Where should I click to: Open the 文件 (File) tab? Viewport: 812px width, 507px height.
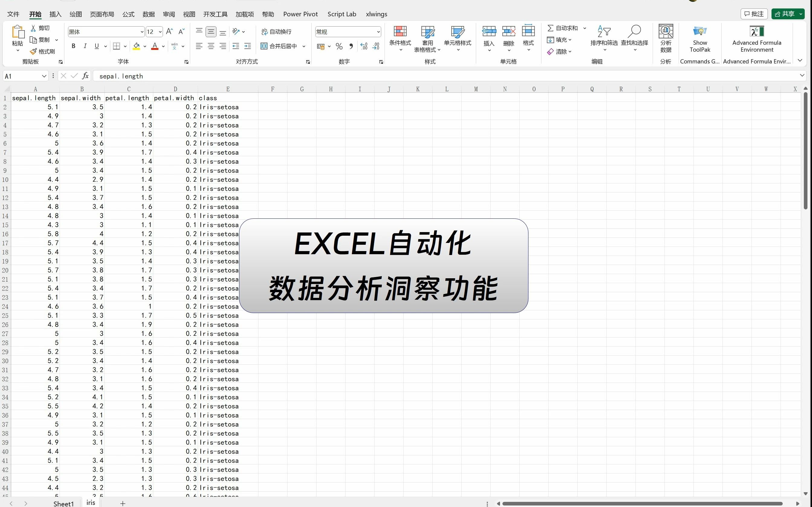coord(13,14)
